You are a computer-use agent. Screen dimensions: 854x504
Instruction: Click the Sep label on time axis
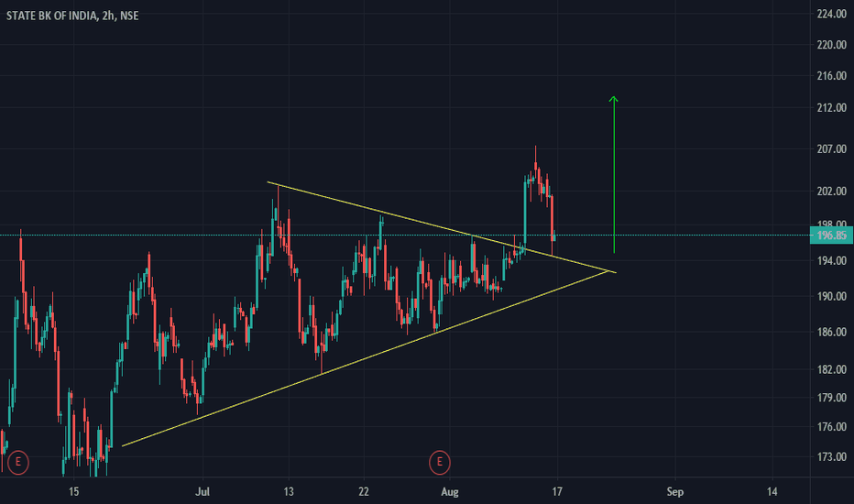[x=674, y=491]
